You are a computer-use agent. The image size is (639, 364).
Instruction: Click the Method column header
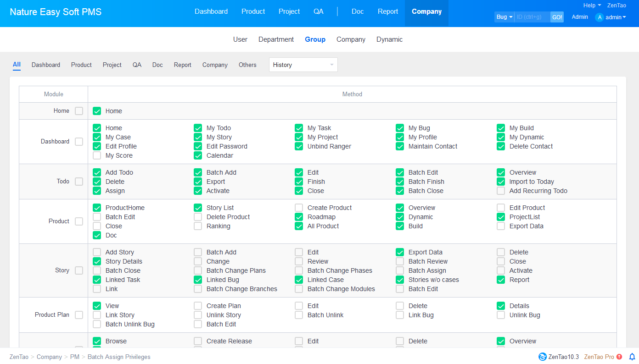click(352, 94)
